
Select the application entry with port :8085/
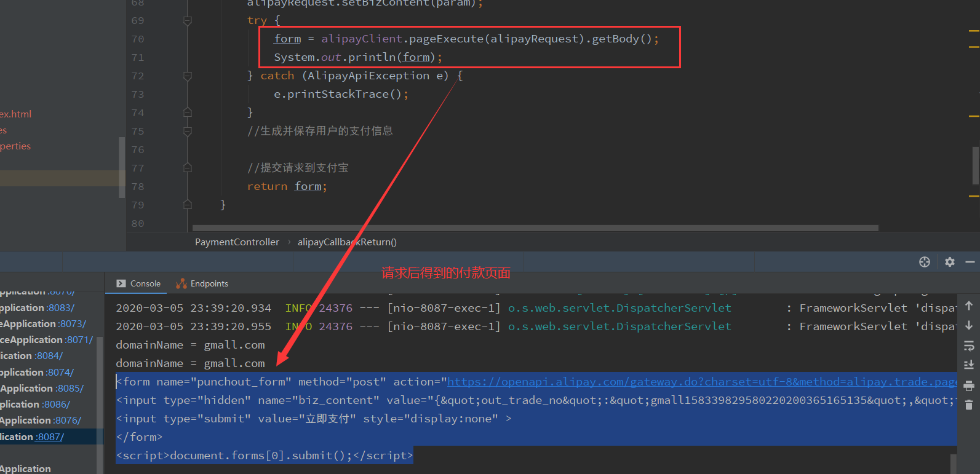coord(42,388)
